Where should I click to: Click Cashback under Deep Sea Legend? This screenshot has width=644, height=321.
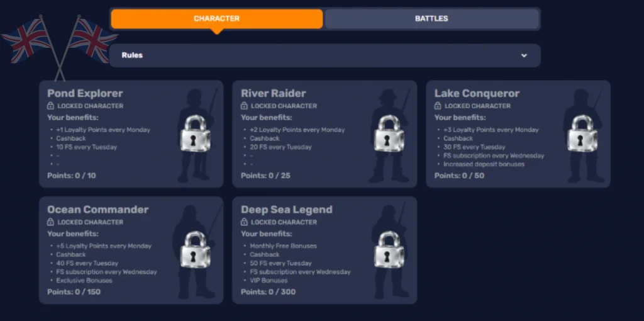(x=265, y=255)
